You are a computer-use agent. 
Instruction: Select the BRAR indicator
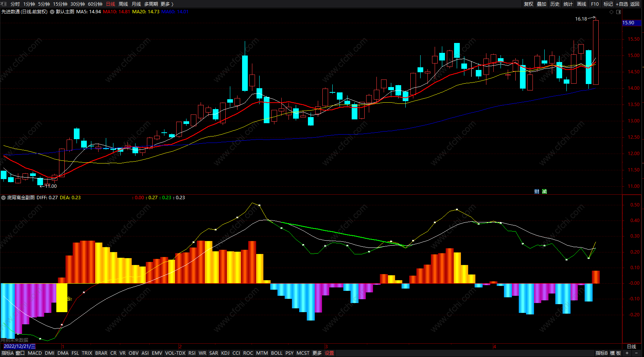coord(101,353)
